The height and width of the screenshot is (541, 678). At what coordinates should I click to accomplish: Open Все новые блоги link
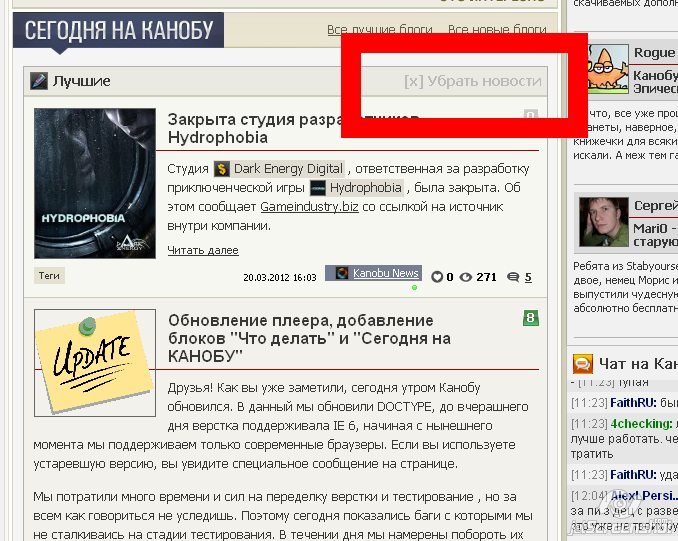[497, 29]
